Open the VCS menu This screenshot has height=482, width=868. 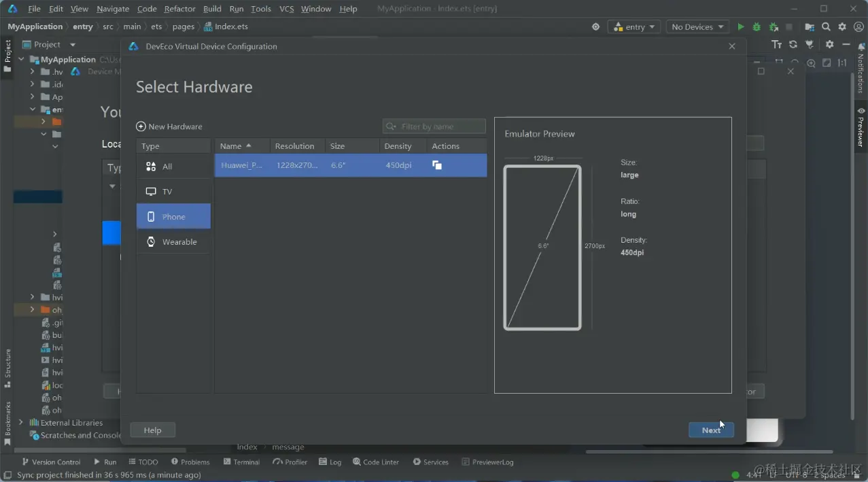tap(286, 9)
